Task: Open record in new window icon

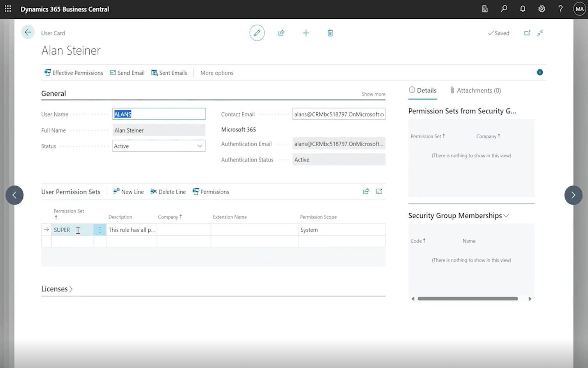Action: point(527,33)
